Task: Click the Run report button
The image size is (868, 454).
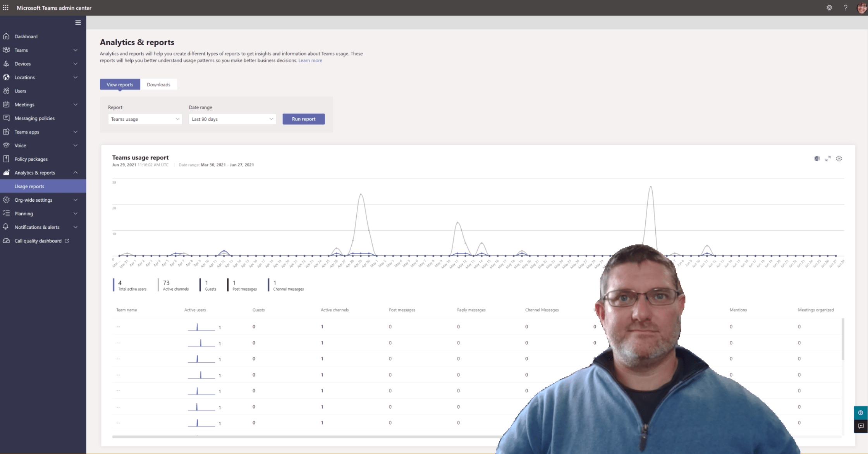Action: point(303,119)
